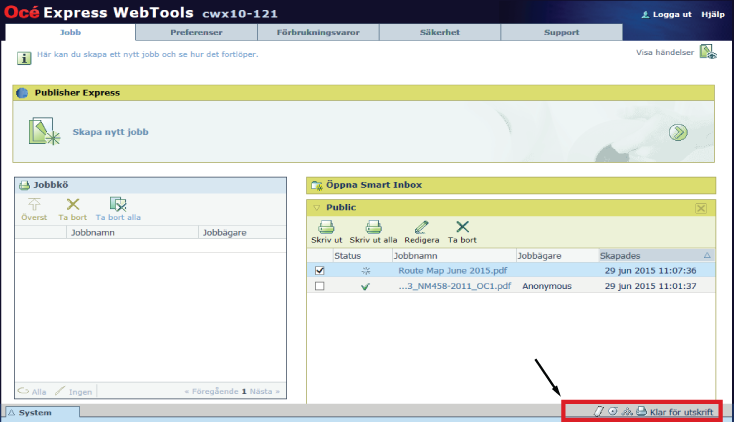Screen dimensions: 734x422
Task: Click the Skapa nytt jobb document icon
Action: (x=44, y=131)
